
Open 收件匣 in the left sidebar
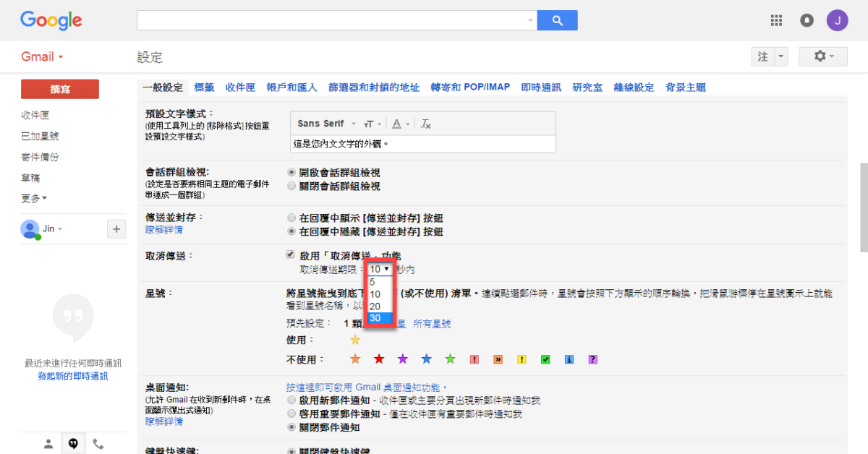pos(35,115)
